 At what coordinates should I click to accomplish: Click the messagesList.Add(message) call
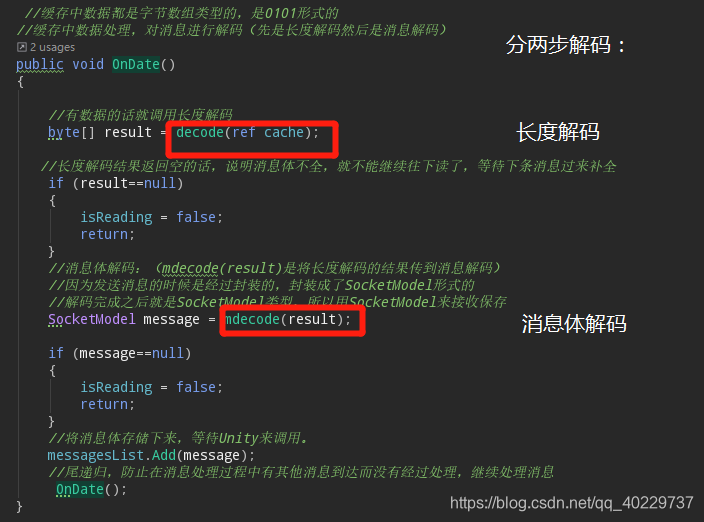click(151, 455)
